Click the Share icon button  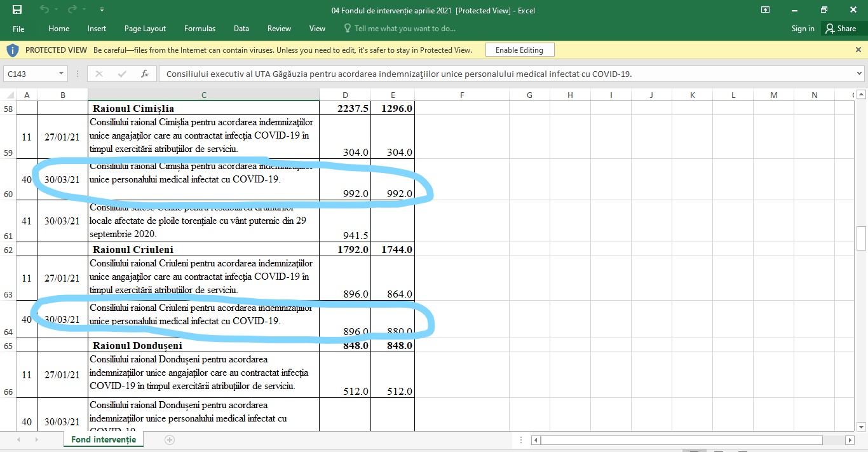click(840, 29)
